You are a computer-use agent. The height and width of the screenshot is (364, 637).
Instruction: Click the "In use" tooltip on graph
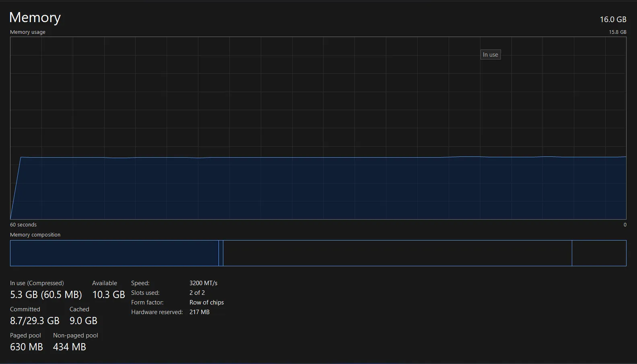[490, 55]
